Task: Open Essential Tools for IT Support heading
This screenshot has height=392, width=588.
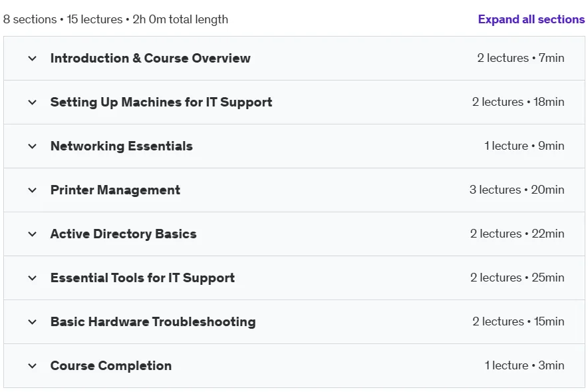Action: (142, 278)
